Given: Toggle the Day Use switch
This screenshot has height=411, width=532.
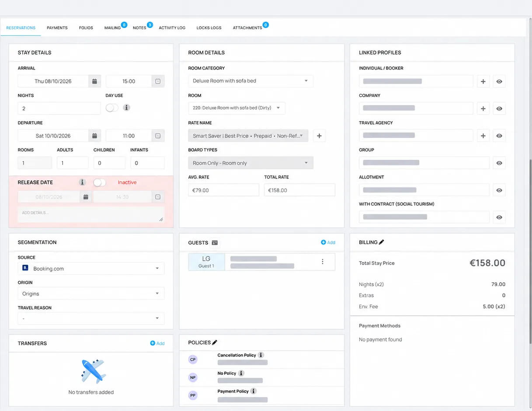Looking at the screenshot, I should pos(112,107).
